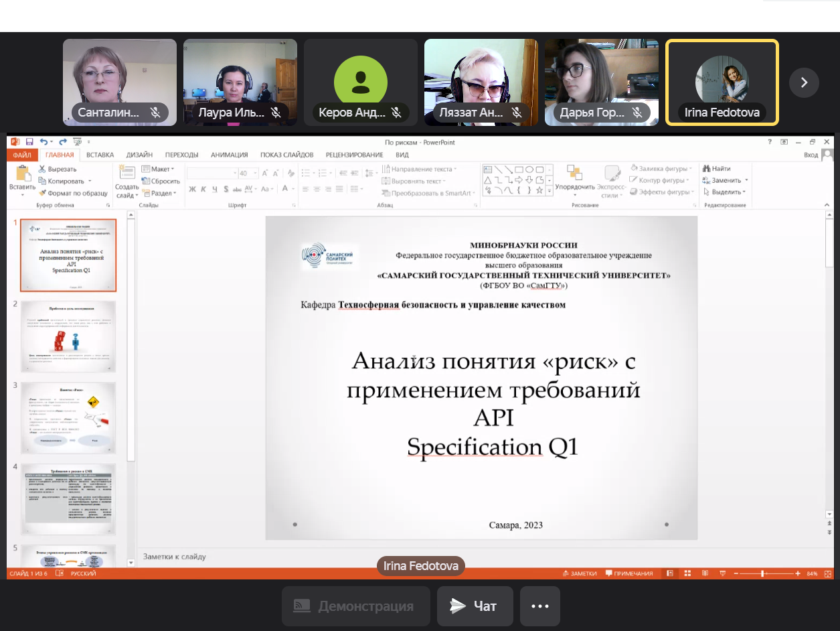Viewport: 840px width, 631px height.
Task: Expand the Упорядочить arrange dropdown
Action: (574, 182)
